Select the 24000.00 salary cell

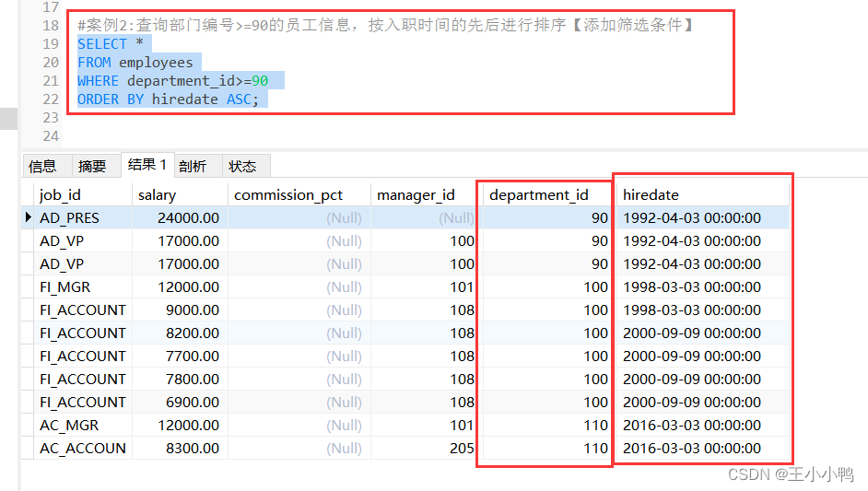tap(180, 218)
